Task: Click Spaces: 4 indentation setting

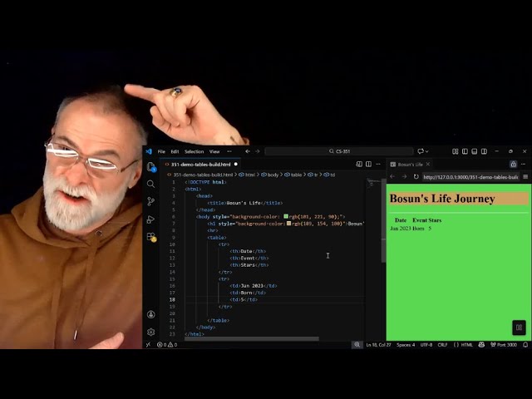Action: click(x=406, y=345)
